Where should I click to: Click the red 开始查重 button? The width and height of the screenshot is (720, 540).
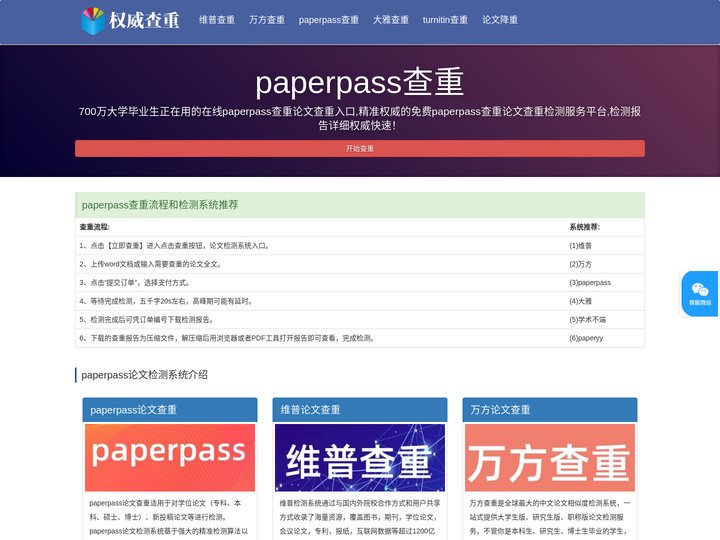pyautogui.click(x=360, y=148)
